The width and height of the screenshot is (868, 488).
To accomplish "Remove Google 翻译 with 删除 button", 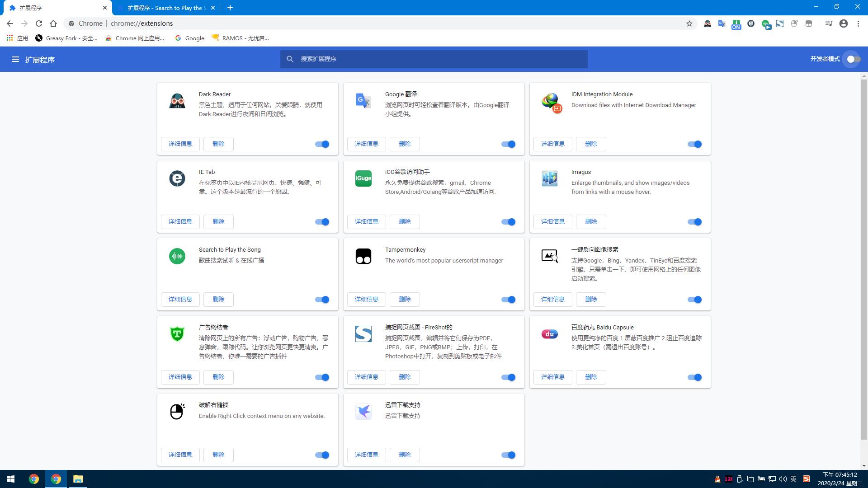I will pos(405,144).
